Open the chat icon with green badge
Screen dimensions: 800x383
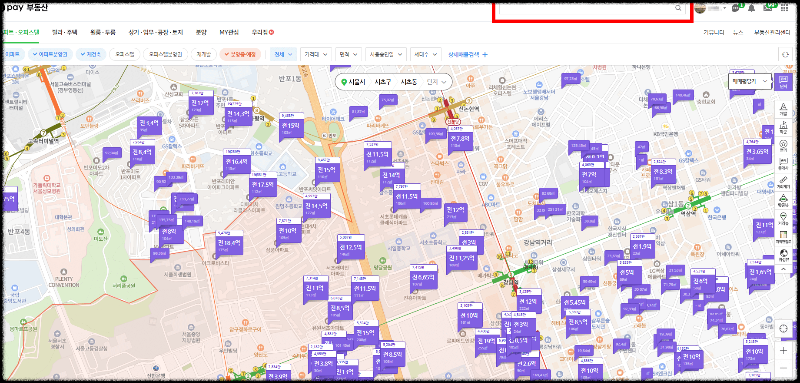[x=736, y=8]
